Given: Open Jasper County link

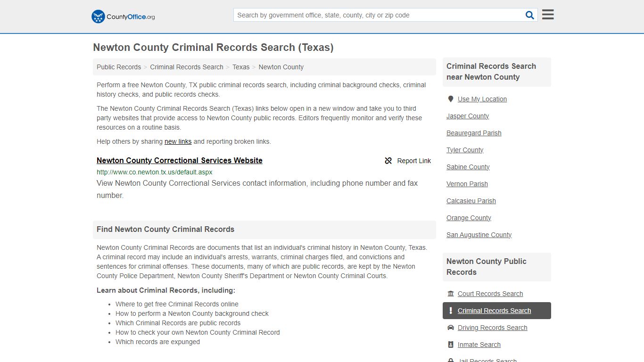Looking at the screenshot, I should click(468, 116).
